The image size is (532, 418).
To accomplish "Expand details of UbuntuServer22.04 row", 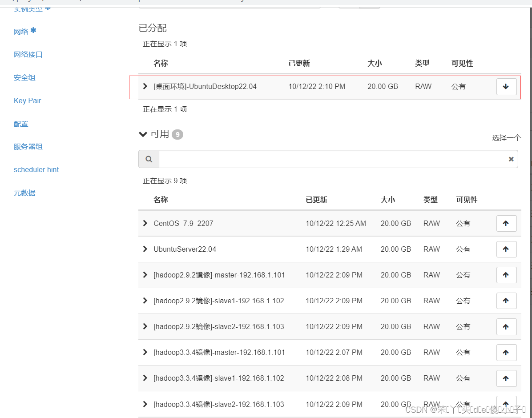I will coord(145,249).
